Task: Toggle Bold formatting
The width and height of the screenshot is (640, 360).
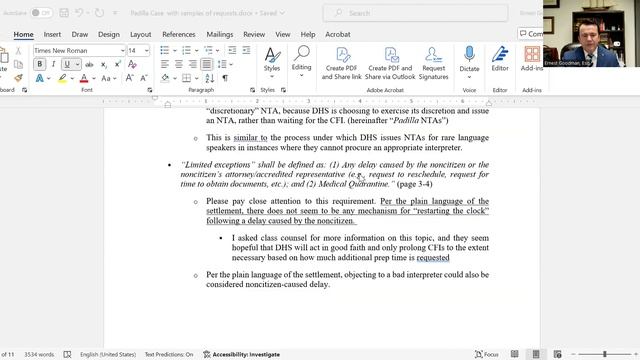Action: coord(40,64)
